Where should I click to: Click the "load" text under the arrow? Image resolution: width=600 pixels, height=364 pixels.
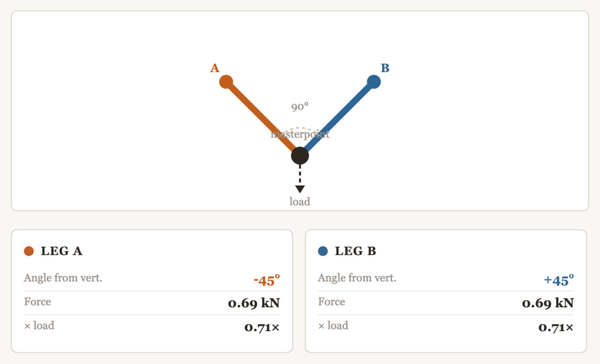300,202
